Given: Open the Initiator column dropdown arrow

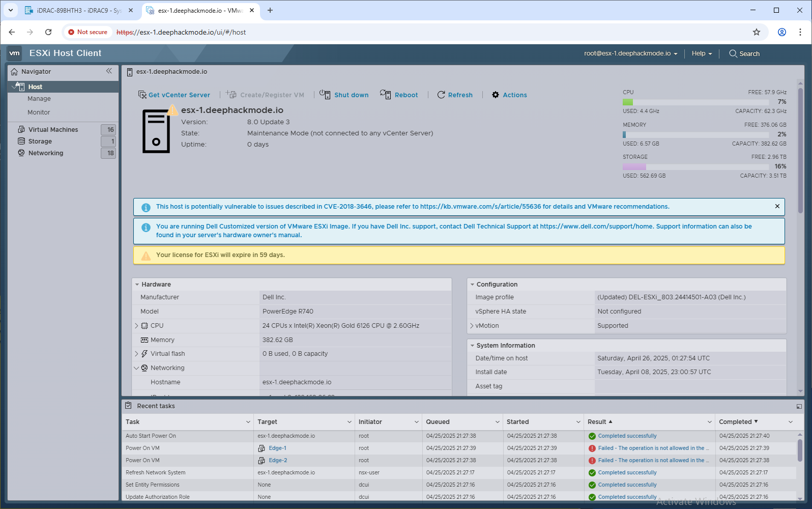Looking at the screenshot, I should (x=417, y=422).
